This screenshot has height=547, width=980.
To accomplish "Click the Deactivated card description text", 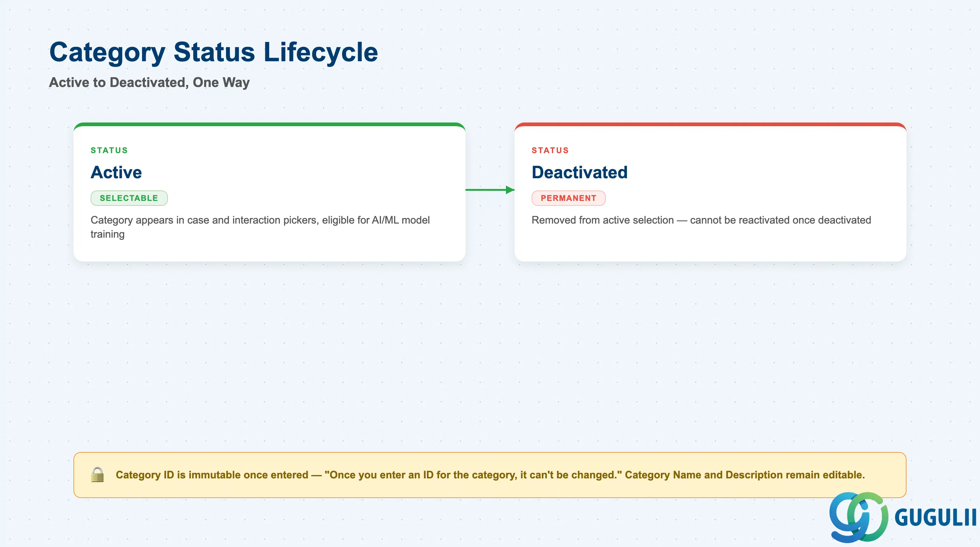I will pyautogui.click(x=701, y=220).
